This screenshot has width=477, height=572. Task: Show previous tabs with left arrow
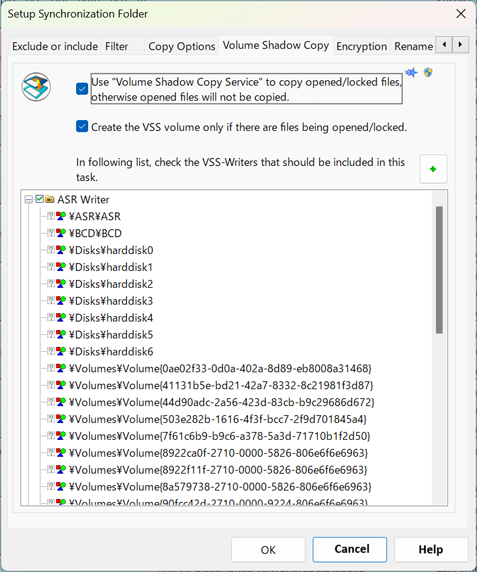(x=444, y=45)
